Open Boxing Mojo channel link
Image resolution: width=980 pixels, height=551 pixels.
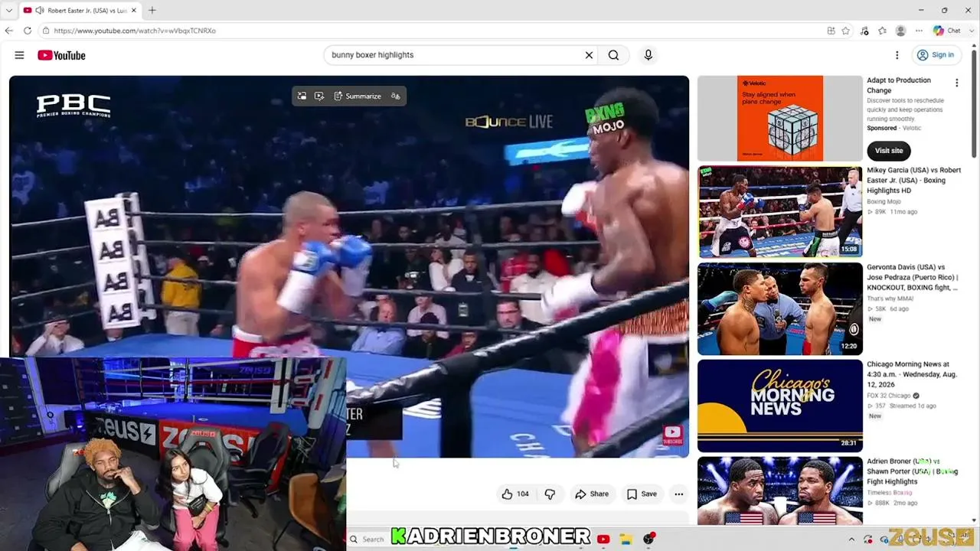pyautogui.click(x=884, y=202)
